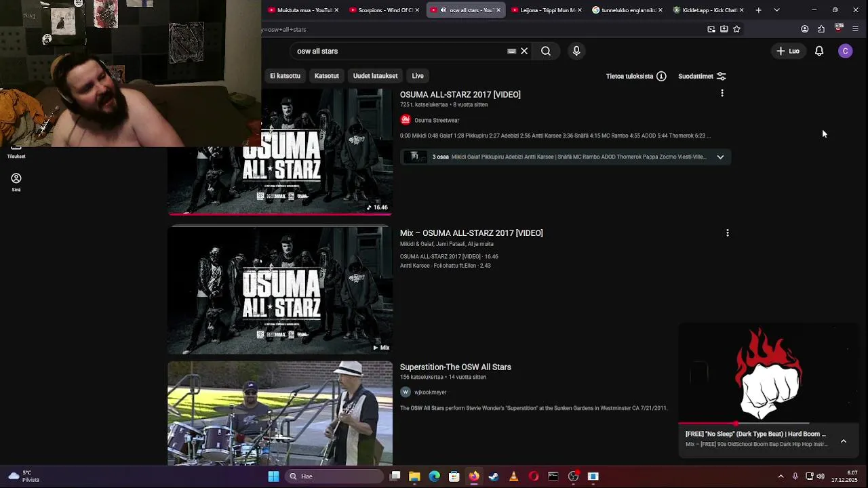The image size is (868, 488).
Task: Open more options for OSUMA ALL-STARZ 2017 video
Action: coord(722,93)
